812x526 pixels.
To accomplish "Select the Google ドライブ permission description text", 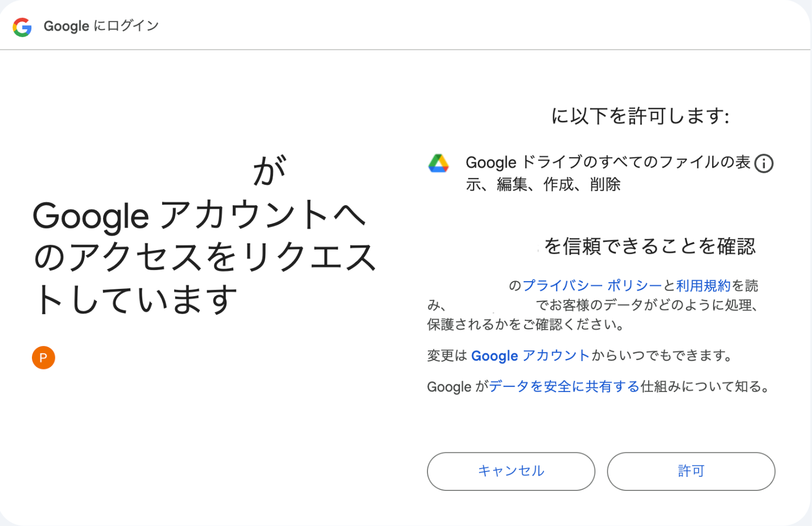I will [607, 173].
